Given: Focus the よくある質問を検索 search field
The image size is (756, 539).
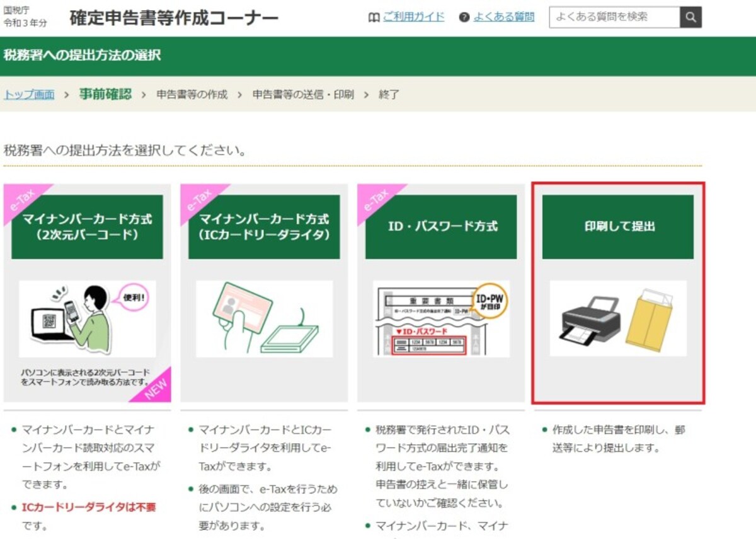Looking at the screenshot, I should pos(615,17).
